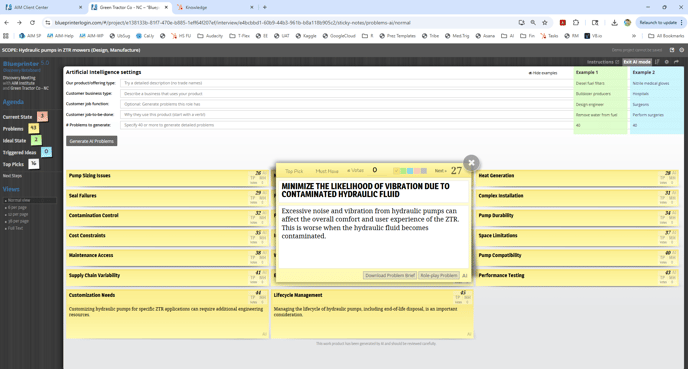Image resolution: width=688 pixels, height=369 pixels.
Task: Select the 12 per page view
Action: (x=18, y=214)
